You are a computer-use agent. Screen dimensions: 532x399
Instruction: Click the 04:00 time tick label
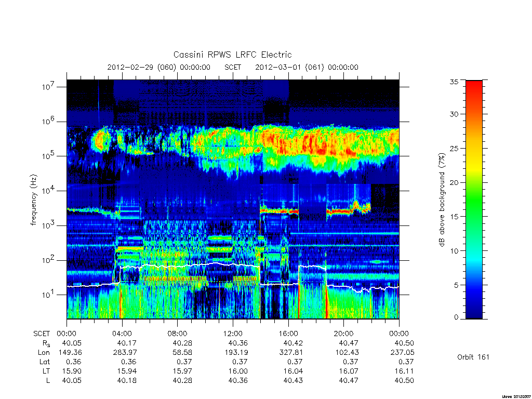point(122,334)
